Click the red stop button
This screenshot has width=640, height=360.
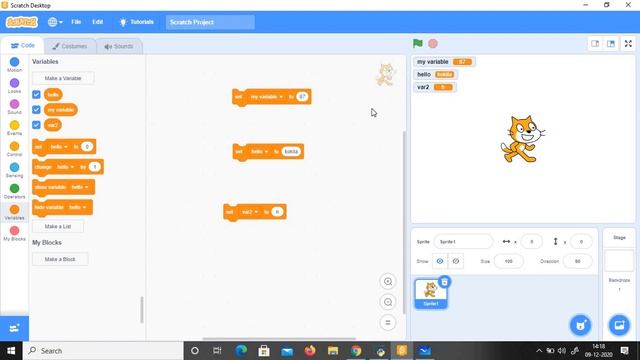(433, 43)
